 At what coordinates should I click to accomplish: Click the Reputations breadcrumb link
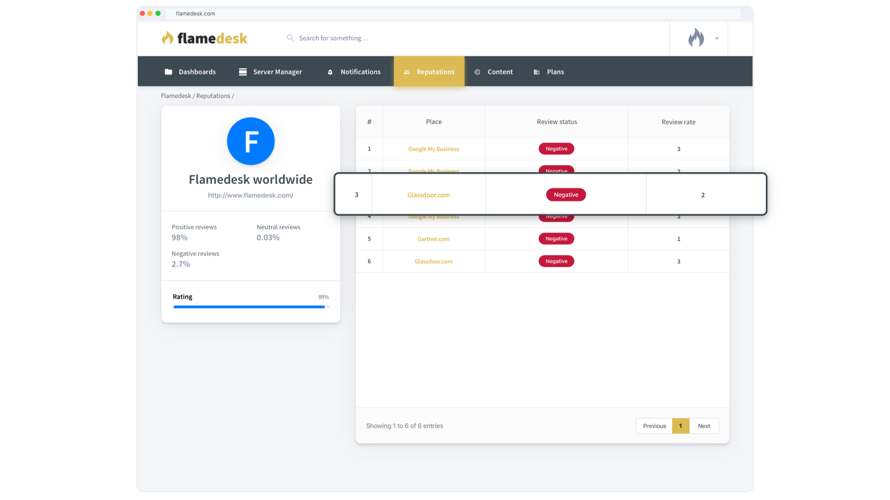point(213,96)
